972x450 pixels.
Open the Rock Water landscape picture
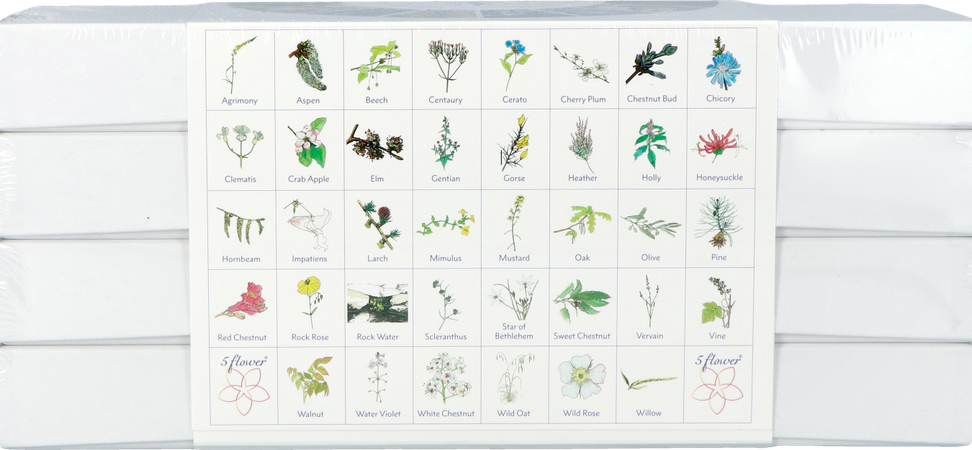(x=378, y=303)
